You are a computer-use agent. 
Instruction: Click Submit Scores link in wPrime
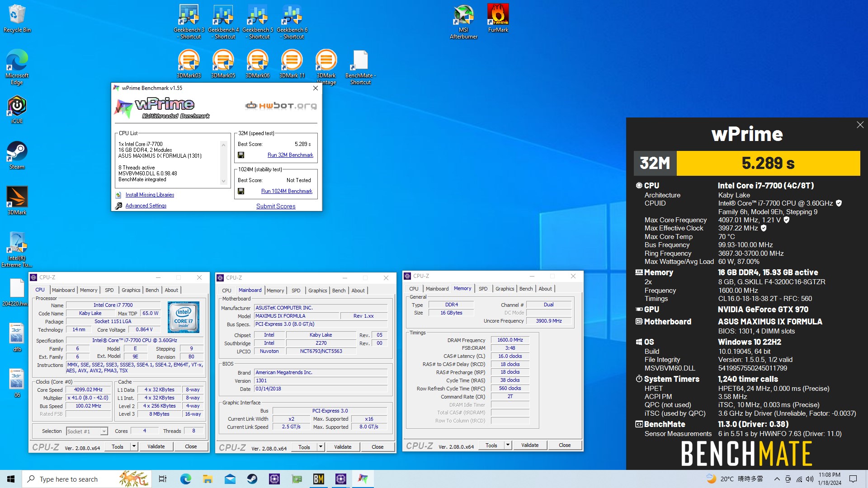click(276, 206)
